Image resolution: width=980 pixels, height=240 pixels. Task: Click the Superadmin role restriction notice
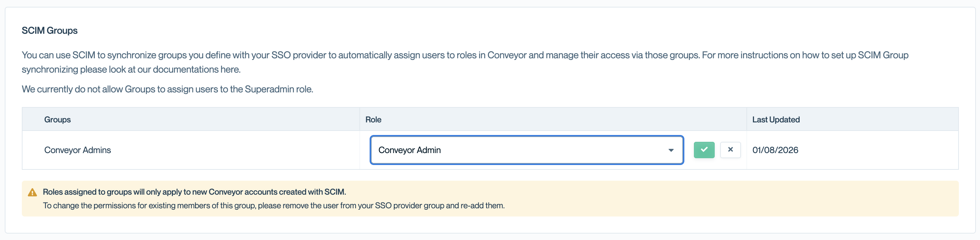tap(167, 89)
